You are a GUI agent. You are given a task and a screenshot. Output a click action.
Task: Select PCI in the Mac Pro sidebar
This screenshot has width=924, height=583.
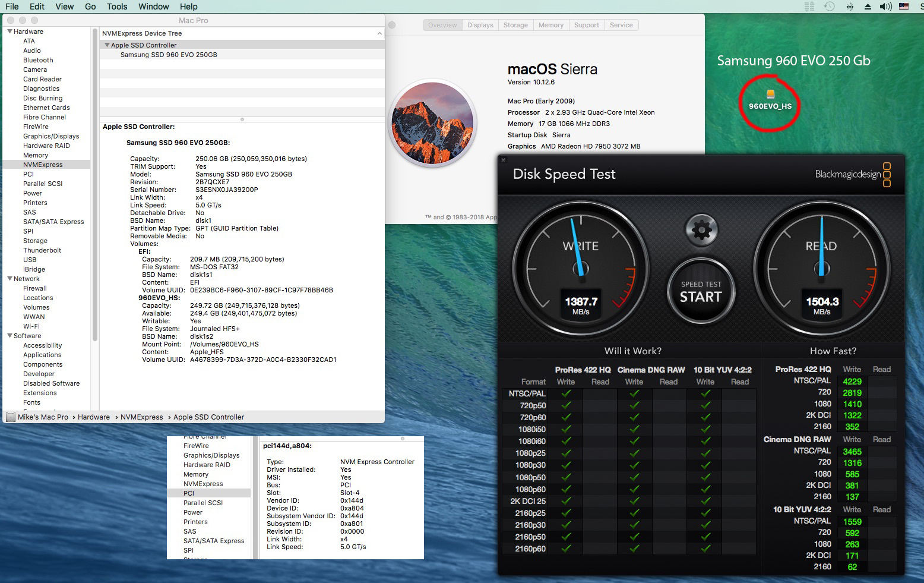tap(29, 174)
